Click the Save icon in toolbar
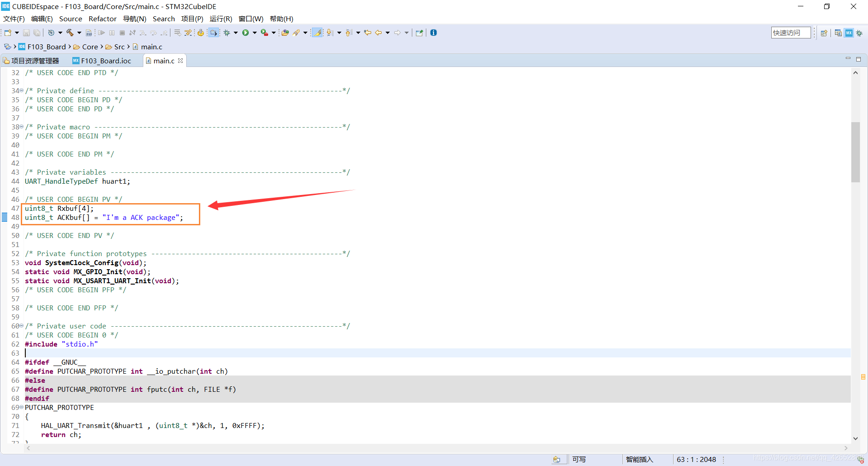 (26, 33)
